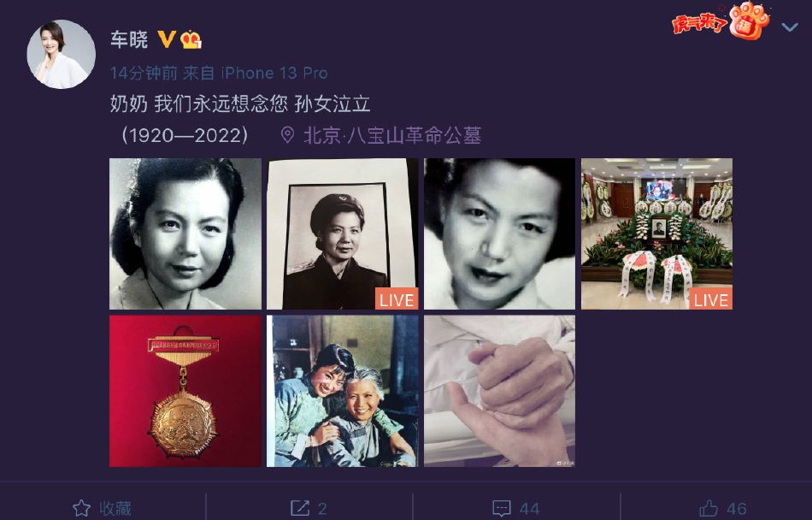Open the holding hands photo thumbnail
The height and width of the screenshot is (520, 812).
(500, 391)
